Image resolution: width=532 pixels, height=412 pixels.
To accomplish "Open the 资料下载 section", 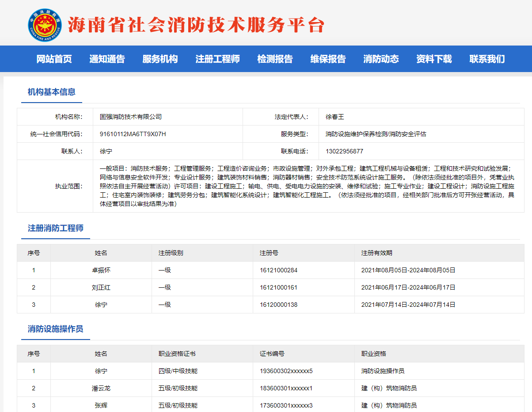I will pyautogui.click(x=434, y=59).
